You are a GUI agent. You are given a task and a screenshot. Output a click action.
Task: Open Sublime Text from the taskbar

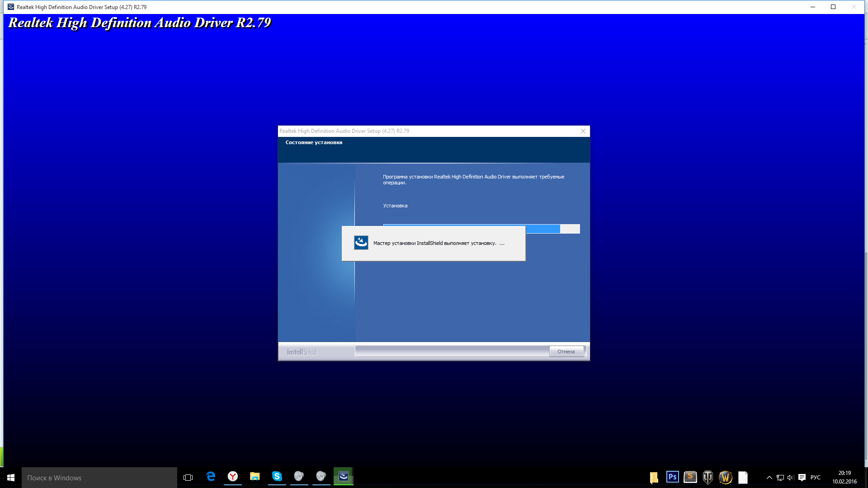[690, 477]
